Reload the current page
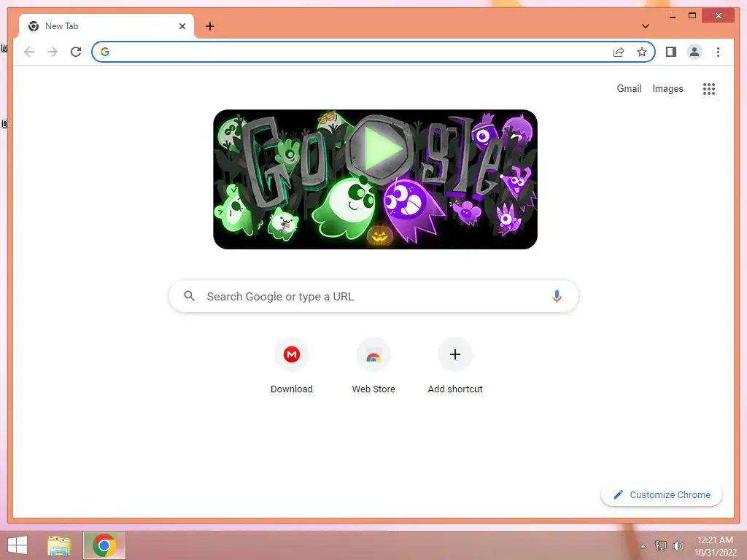The height and width of the screenshot is (560, 747). pyautogui.click(x=76, y=52)
